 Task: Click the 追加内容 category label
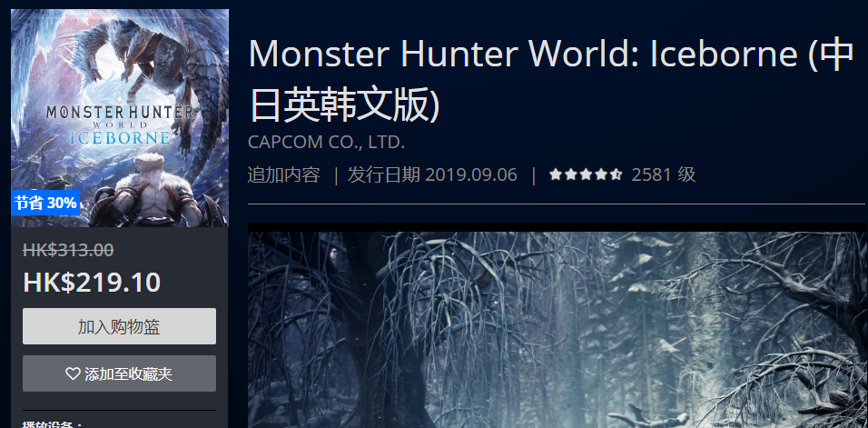[283, 175]
